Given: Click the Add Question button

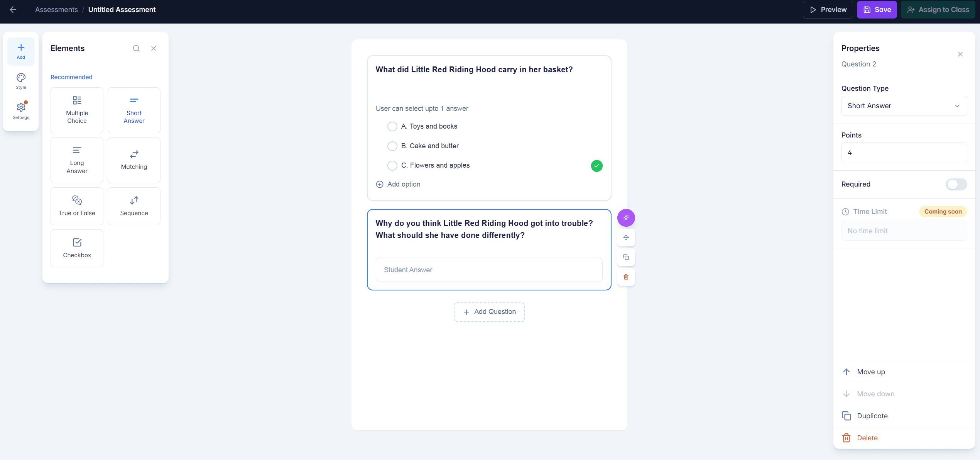Looking at the screenshot, I should click(x=489, y=312).
